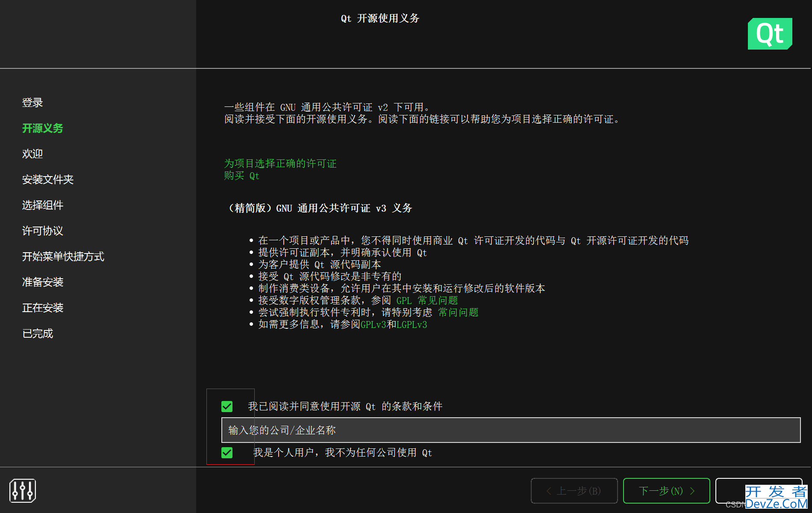
Task: Select the 选择组件 step in sidebar
Action: click(x=43, y=205)
